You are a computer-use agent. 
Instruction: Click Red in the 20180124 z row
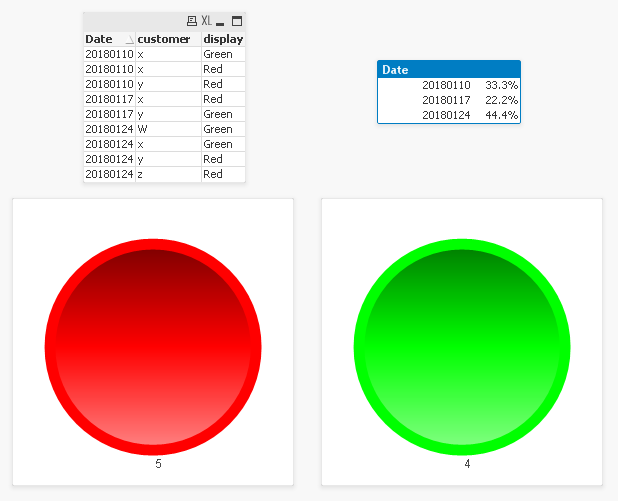coord(223,174)
